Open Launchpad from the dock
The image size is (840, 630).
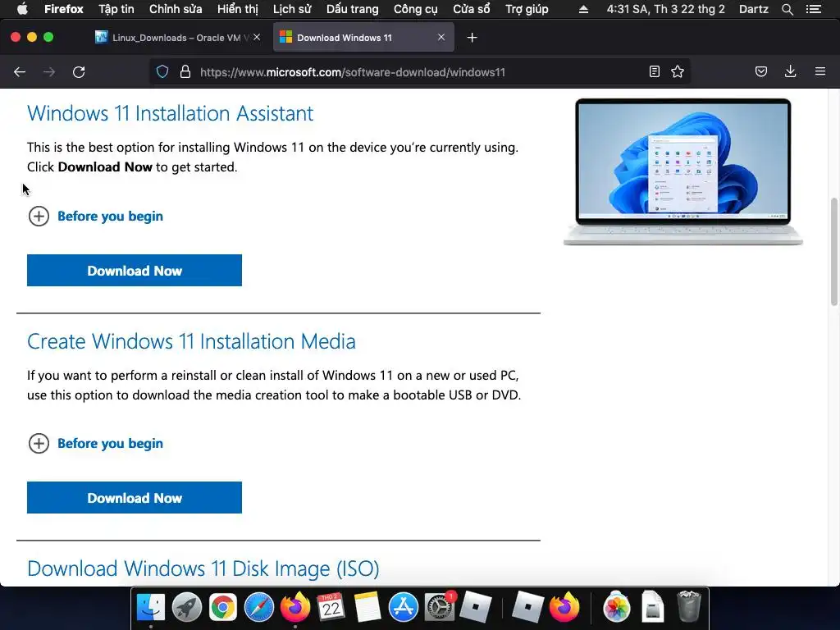point(187,607)
